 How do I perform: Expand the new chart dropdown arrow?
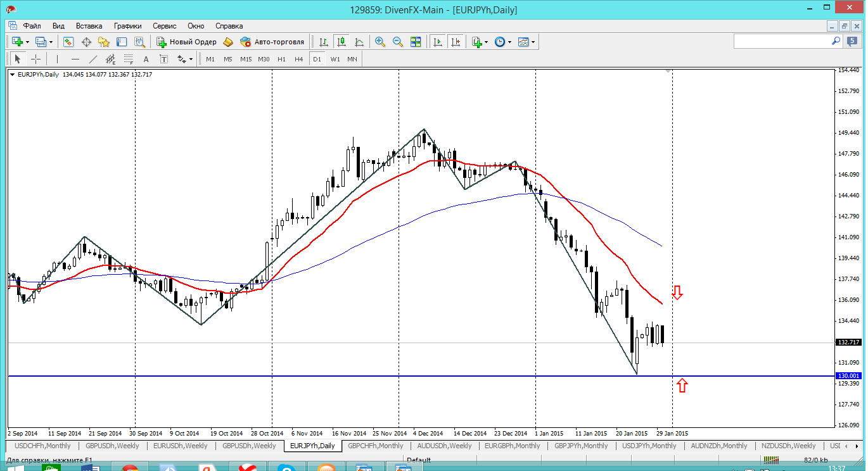point(27,42)
